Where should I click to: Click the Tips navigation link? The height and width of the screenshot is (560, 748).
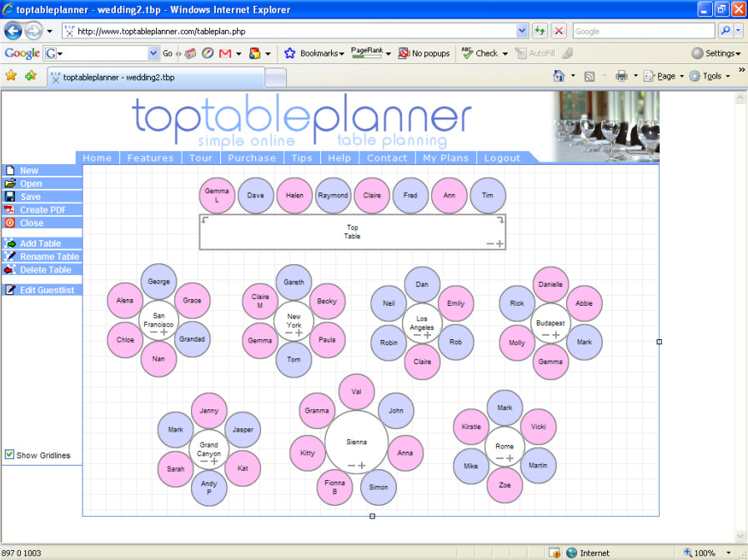point(302,157)
